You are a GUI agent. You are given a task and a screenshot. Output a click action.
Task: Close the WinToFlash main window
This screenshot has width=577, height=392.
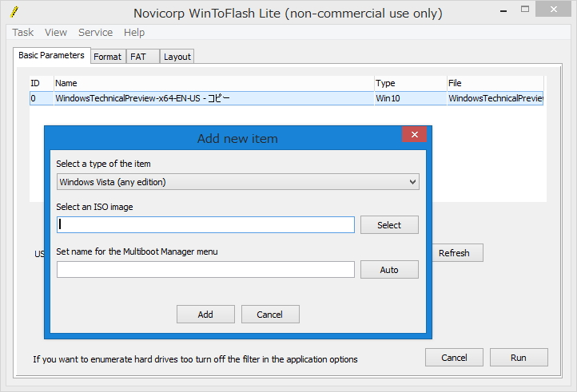[x=554, y=10]
